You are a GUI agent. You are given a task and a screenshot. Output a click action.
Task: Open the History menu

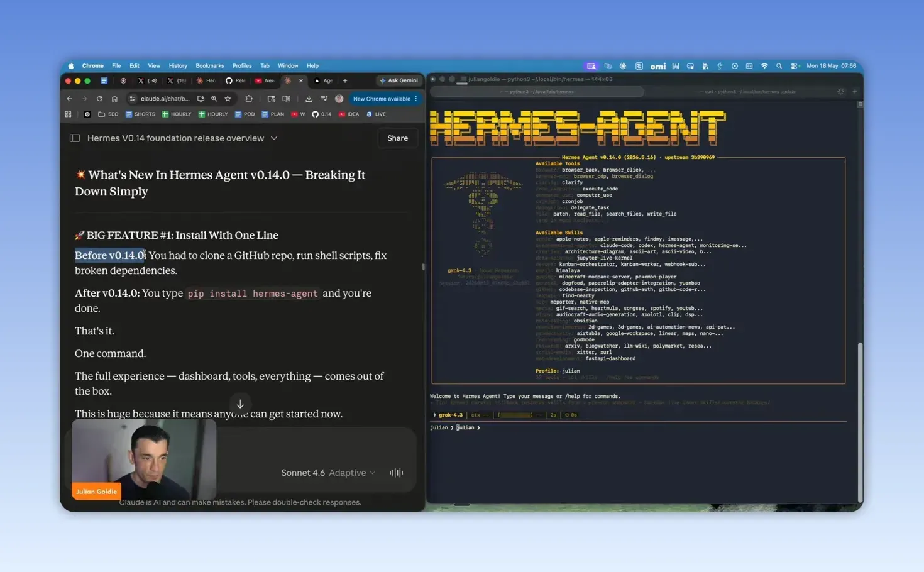click(x=178, y=66)
